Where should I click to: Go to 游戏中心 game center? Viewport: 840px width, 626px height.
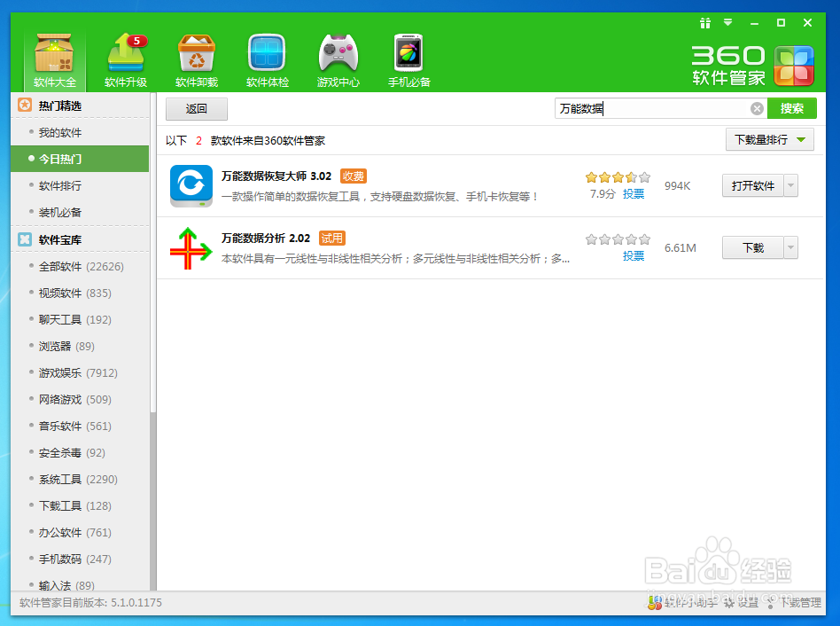338,60
